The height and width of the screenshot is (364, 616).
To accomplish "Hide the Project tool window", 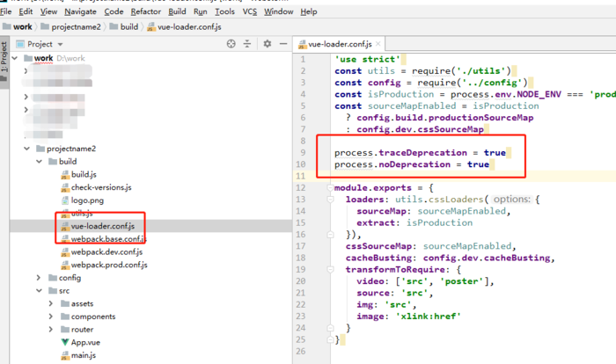I will (x=282, y=44).
